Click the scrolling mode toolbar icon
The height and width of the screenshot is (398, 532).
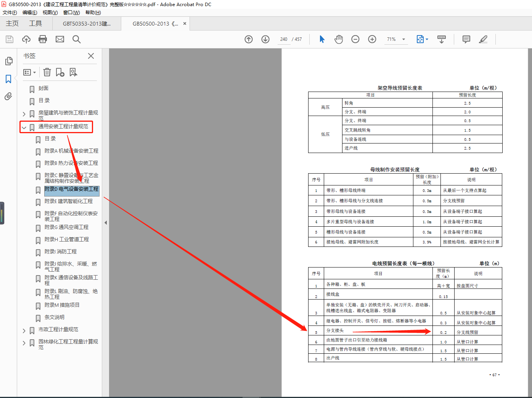tap(442, 39)
